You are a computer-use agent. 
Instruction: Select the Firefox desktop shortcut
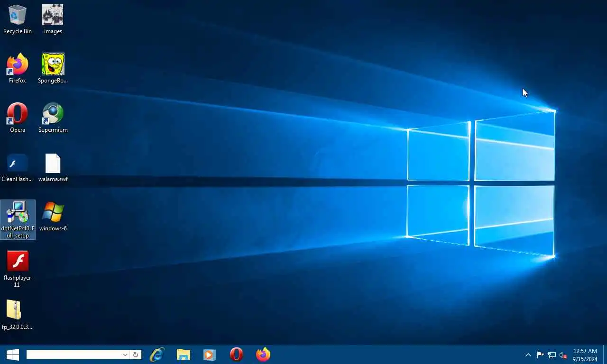18,69
